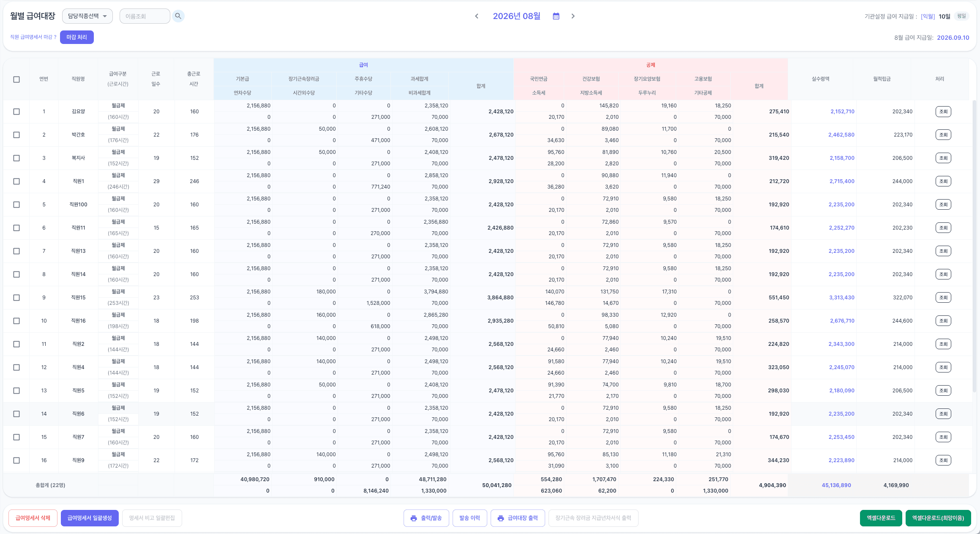This screenshot has height=534, width=980.
Task: Click the name search magnifier icon
Action: 178,16
